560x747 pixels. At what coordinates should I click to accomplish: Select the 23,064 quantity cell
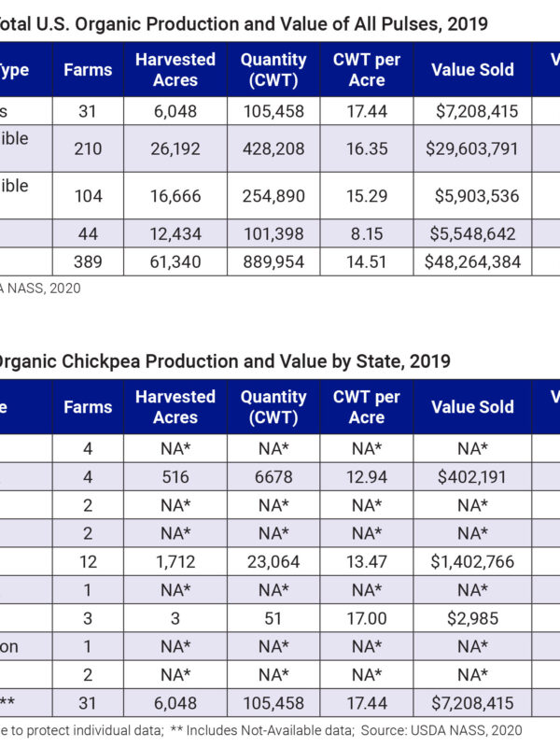tap(273, 562)
